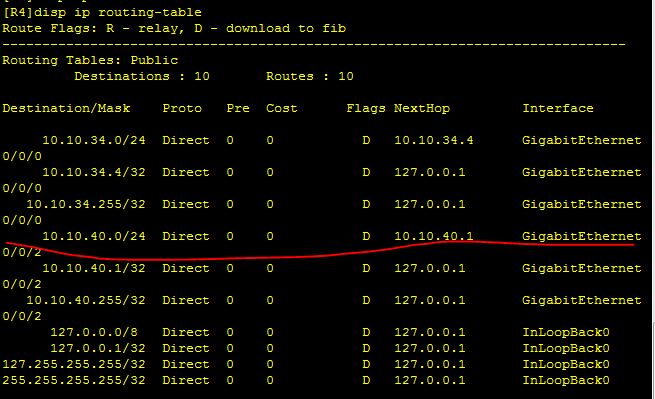Click the GigabitEthernet interface of 10.10.40.1/32
The width and height of the screenshot is (655, 399).
click(582, 269)
